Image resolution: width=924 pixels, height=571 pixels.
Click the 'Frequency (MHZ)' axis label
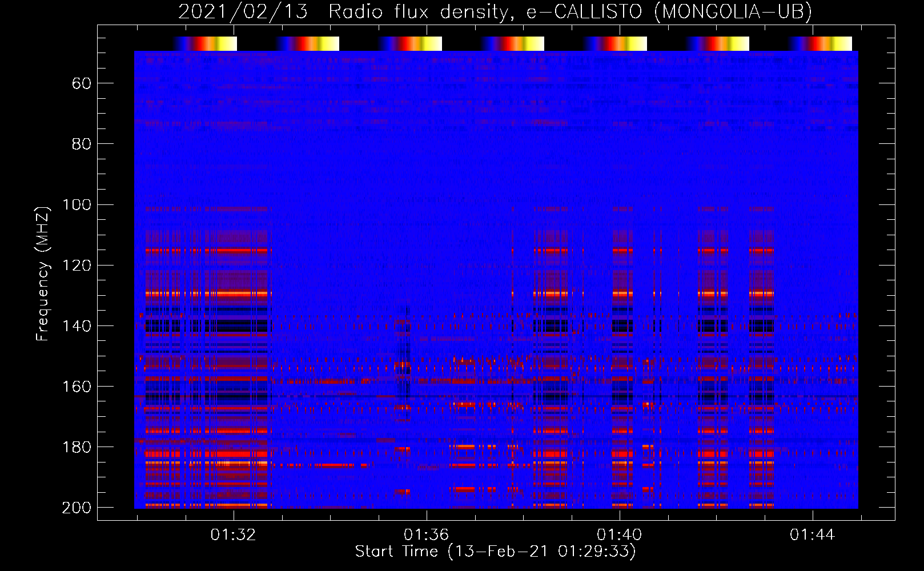pyautogui.click(x=43, y=274)
